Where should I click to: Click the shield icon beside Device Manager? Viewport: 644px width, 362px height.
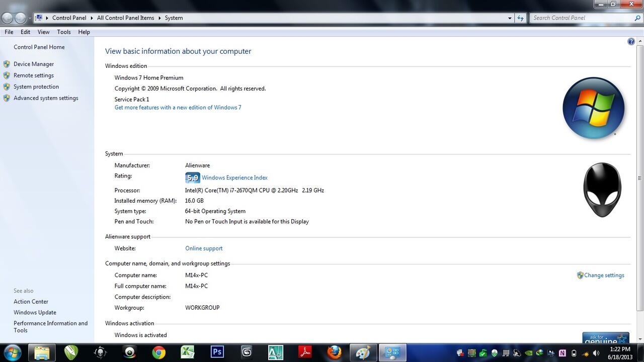click(7, 64)
